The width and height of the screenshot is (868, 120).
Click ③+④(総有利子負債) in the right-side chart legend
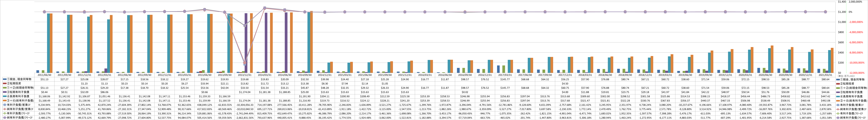[854, 101]
